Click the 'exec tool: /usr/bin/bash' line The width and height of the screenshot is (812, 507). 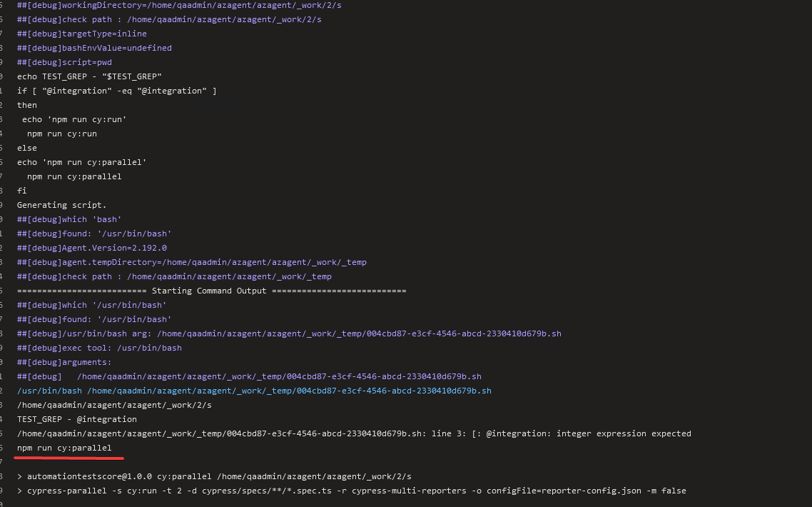pyautogui.click(x=99, y=348)
